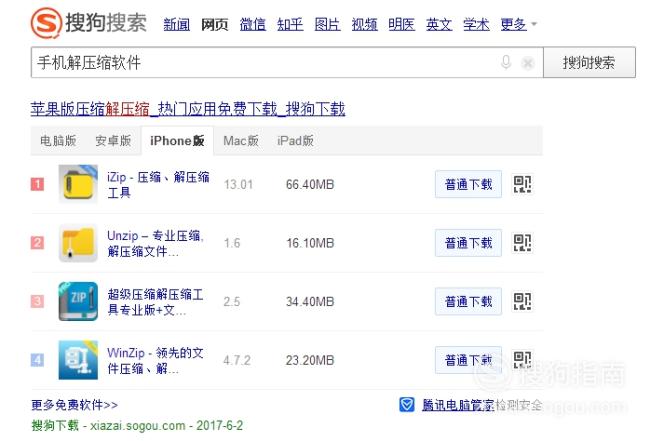Select the Mac版 tab
Image resolution: width=650 pixels, height=441 pixels.
241,141
